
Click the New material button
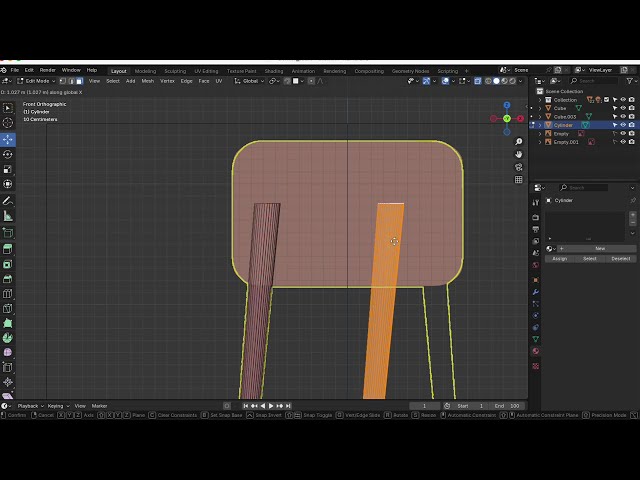click(600, 249)
